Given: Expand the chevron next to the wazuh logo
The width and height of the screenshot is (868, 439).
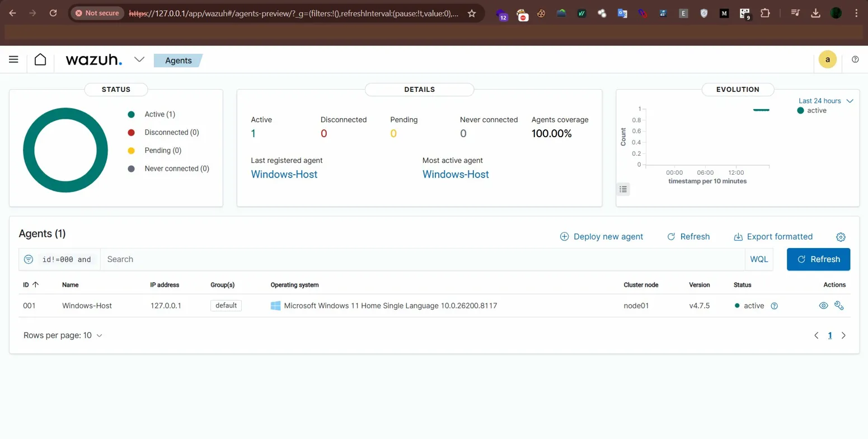Looking at the screenshot, I should pos(139,59).
